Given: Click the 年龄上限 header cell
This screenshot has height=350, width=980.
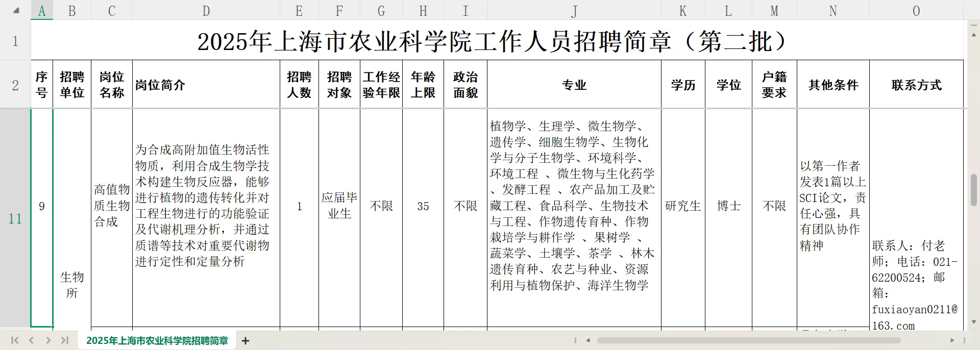Looking at the screenshot, I should [x=423, y=85].
